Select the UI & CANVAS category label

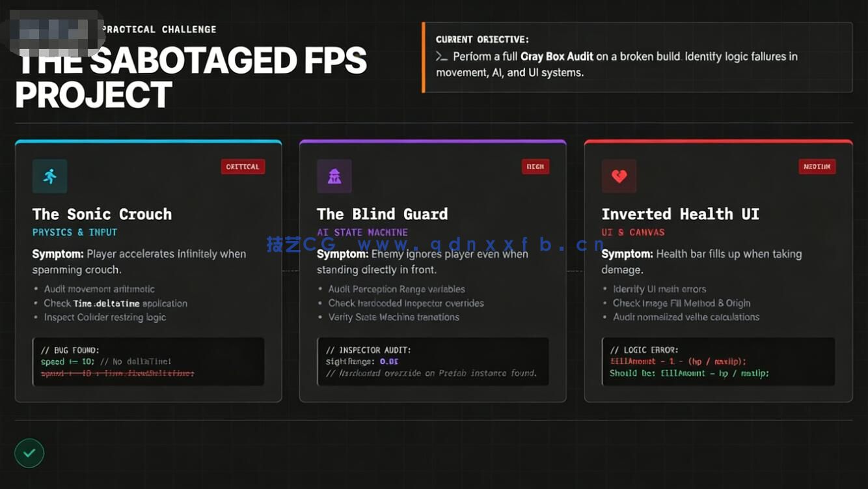632,232
